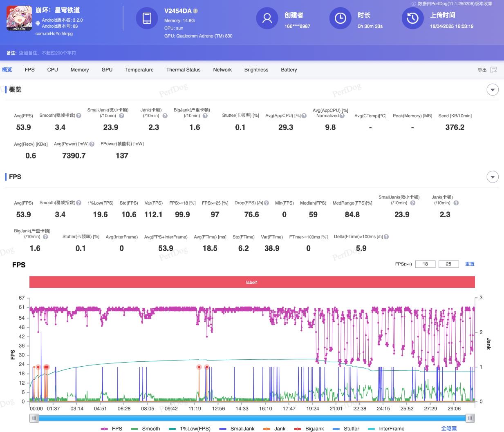This screenshot has width=504, height=432.
Task: Click help icon next to Avg(Power) [mW]
Action: pos(92,144)
